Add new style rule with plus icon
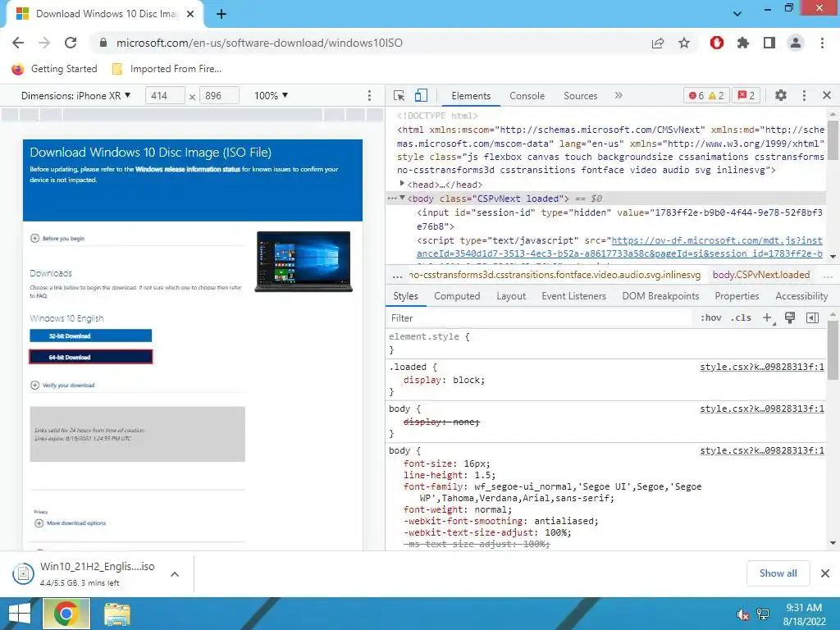Image resolution: width=840 pixels, height=630 pixels. tap(768, 318)
